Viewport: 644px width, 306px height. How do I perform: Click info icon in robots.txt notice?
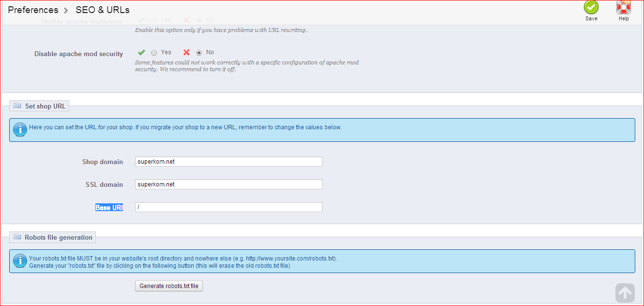pyautogui.click(x=20, y=261)
